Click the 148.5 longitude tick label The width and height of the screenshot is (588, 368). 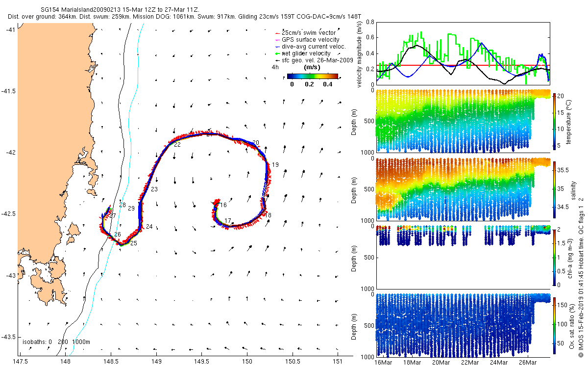110,361
